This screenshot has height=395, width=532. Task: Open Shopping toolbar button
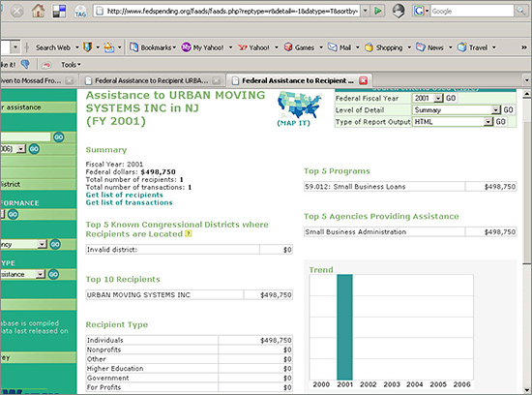tap(384, 47)
